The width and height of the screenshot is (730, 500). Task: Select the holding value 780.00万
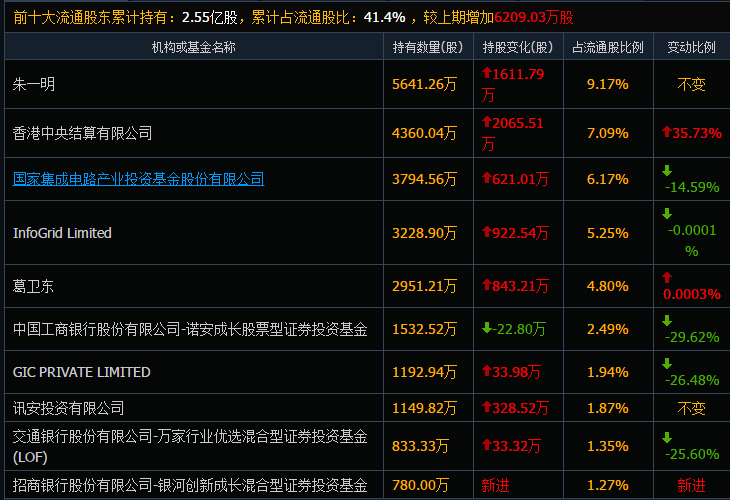coord(420,485)
